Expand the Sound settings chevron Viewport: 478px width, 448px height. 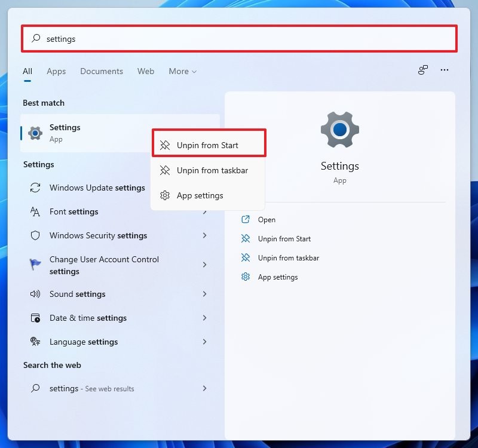pos(204,294)
